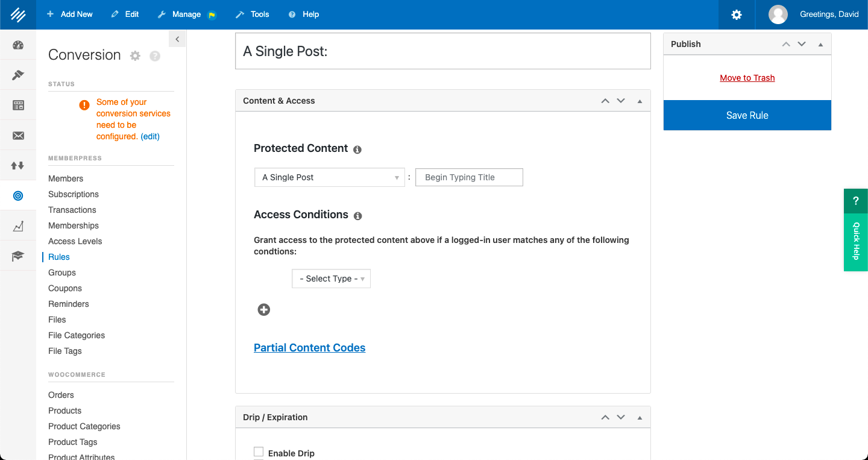Click the Move to Trash link
868x460 pixels.
coord(747,78)
